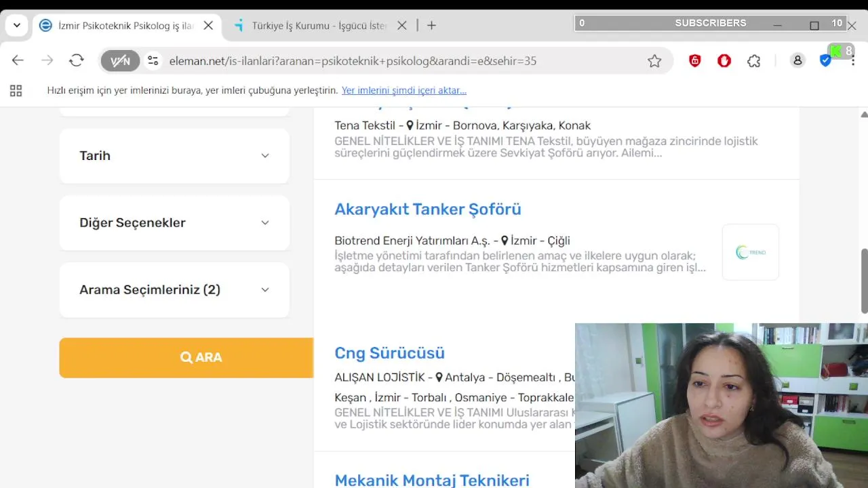Click the VPN badge in address bar

(120, 61)
